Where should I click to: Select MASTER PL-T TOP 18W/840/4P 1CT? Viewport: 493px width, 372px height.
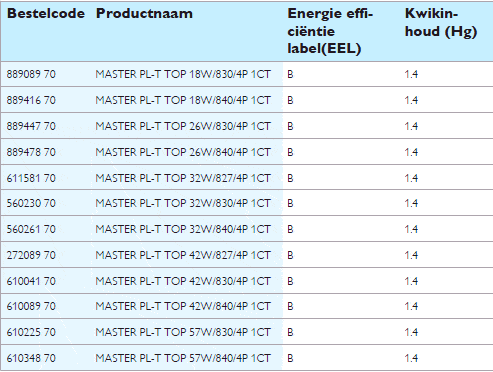coord(183,100)
